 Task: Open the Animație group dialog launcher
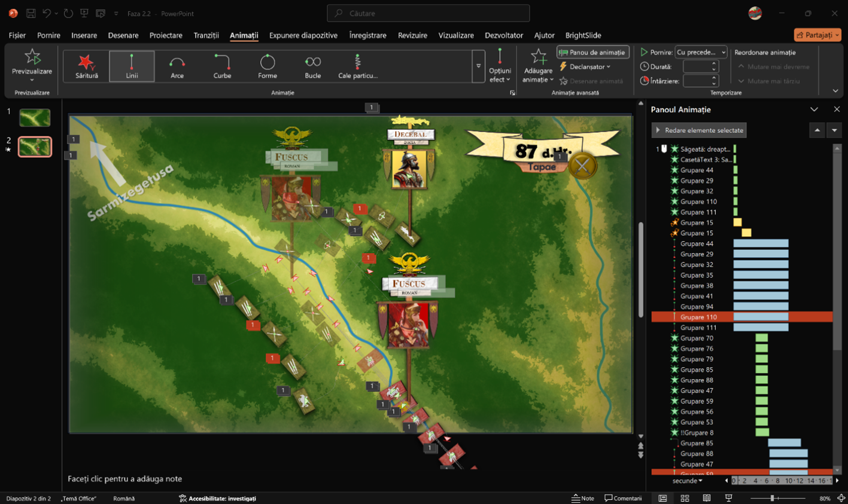pos(512,93)
